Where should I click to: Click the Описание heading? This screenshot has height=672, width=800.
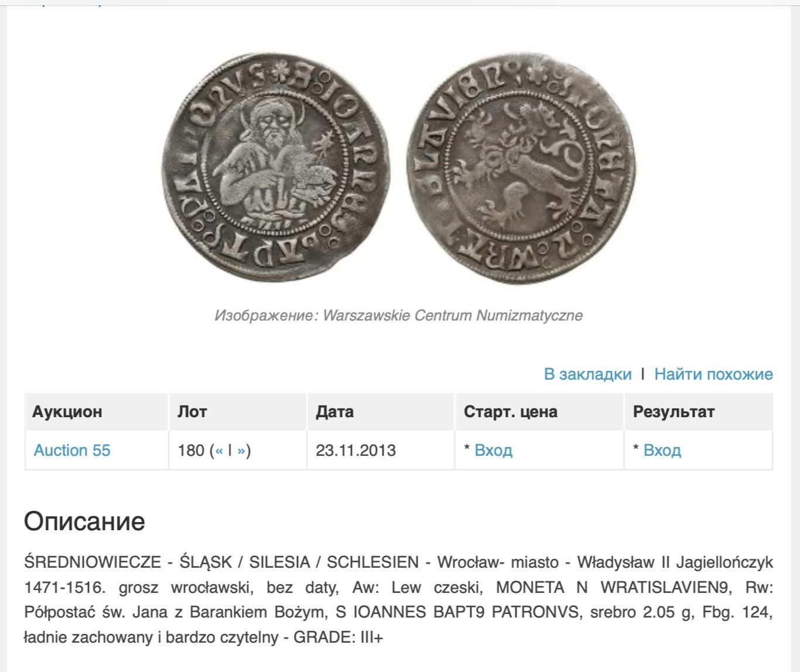click(x=84, y=521)
